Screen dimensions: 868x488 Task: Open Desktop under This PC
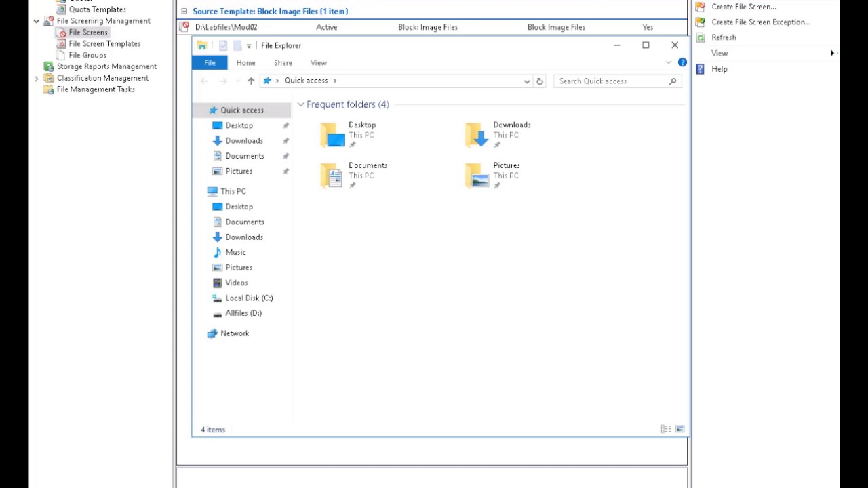click(x=239, y=207)
